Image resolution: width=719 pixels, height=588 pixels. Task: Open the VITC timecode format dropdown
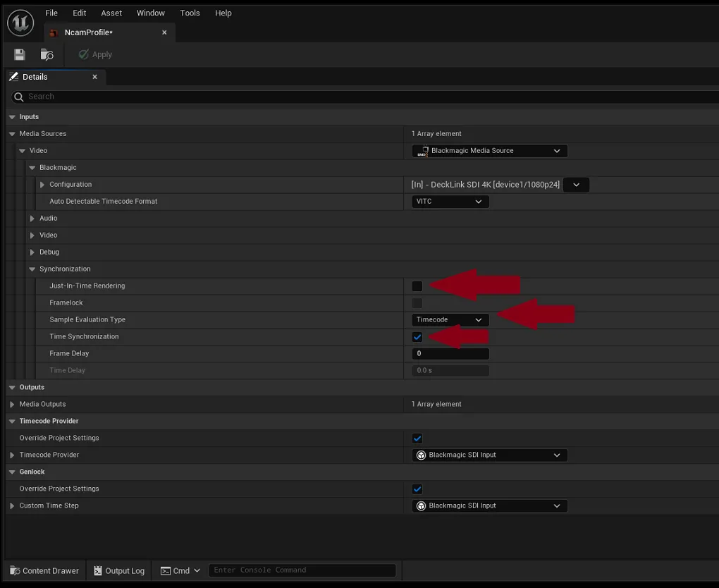450,202
